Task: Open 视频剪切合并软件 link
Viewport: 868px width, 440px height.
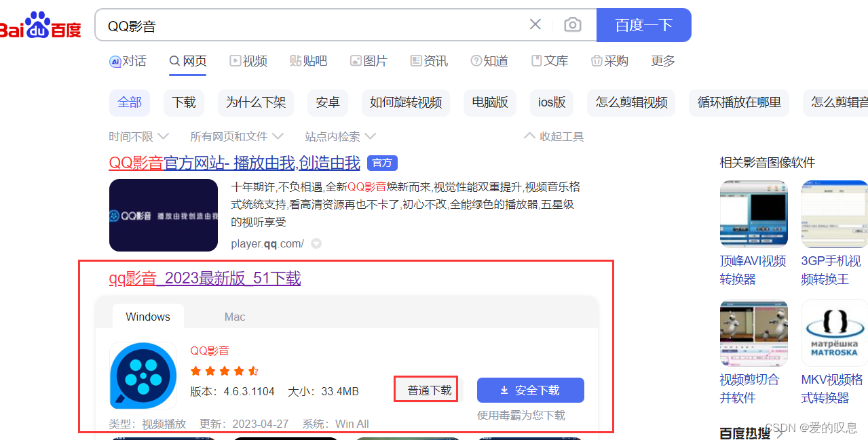Action: (750, 388)
